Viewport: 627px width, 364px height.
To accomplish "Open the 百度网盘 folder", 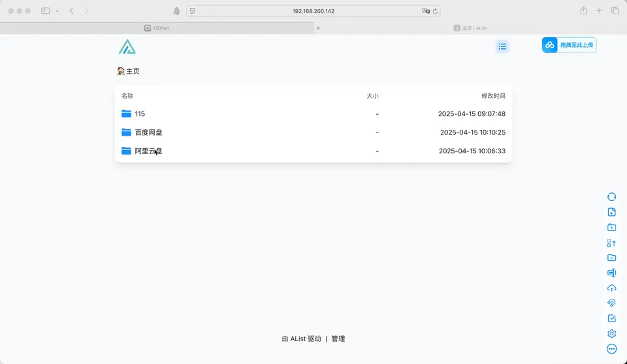I will (148, 132).
